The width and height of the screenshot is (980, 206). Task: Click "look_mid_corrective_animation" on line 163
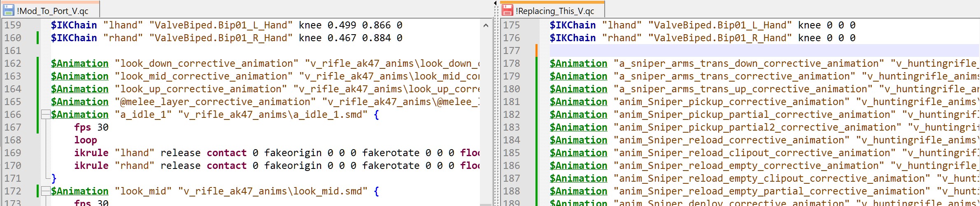point(204,76)
